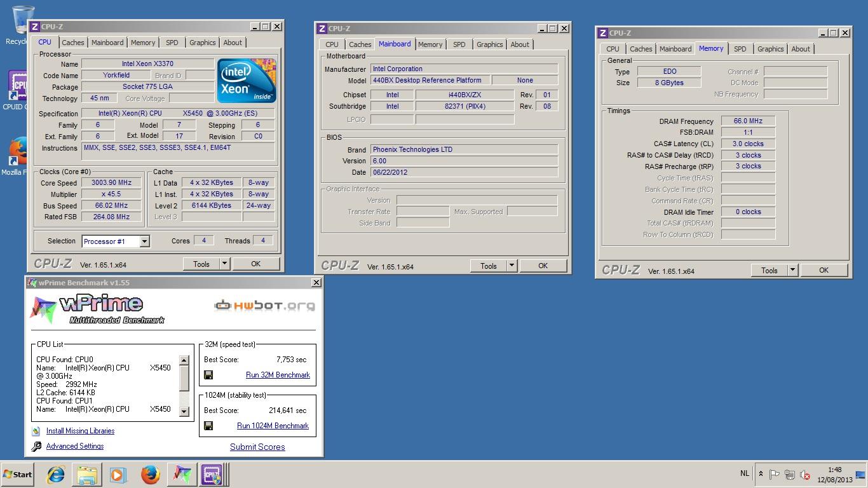Click OK in the Memory window
Screen dimensions: 868x488
tap(824, 270)
